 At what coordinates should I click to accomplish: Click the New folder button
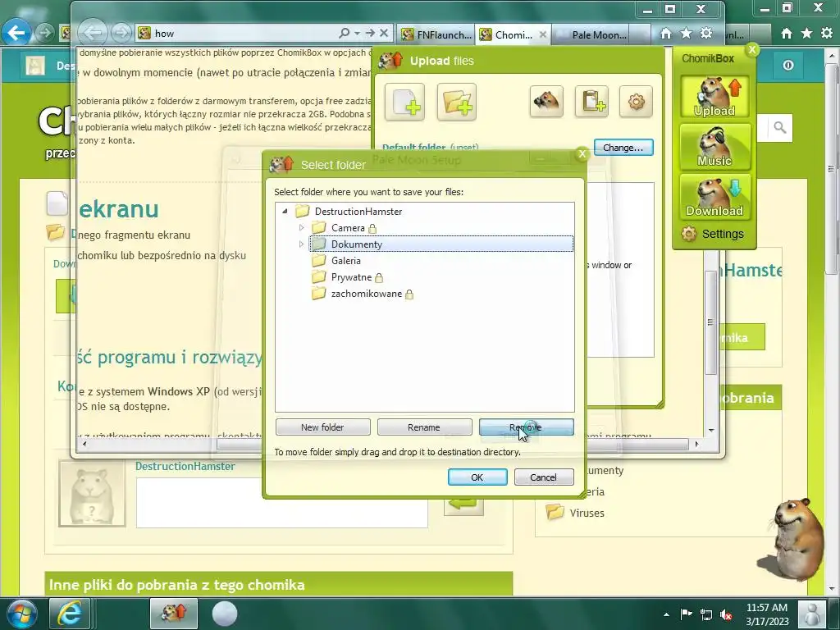pos(322,427)
